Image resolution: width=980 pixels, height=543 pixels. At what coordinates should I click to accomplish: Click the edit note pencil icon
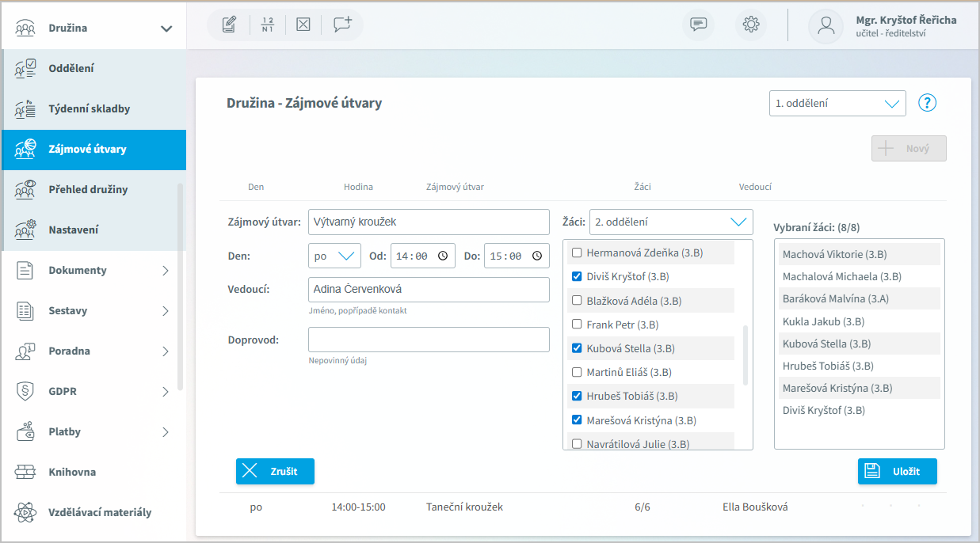click(x=229, y=25)
